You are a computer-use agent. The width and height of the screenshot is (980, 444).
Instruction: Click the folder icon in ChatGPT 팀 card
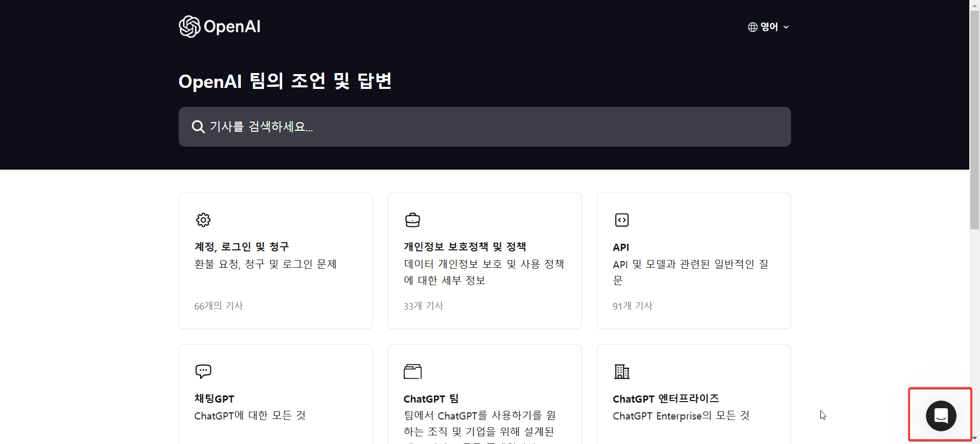[x=412, y=371]
